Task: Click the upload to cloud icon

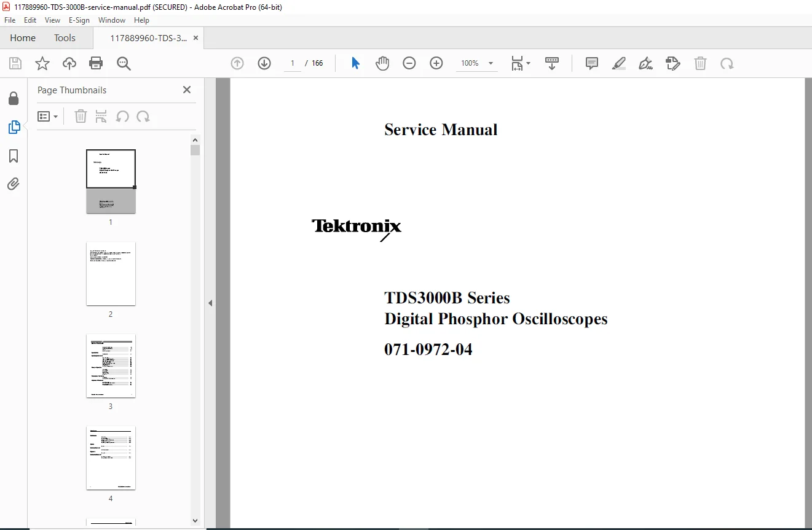Action: click(69, 63)
